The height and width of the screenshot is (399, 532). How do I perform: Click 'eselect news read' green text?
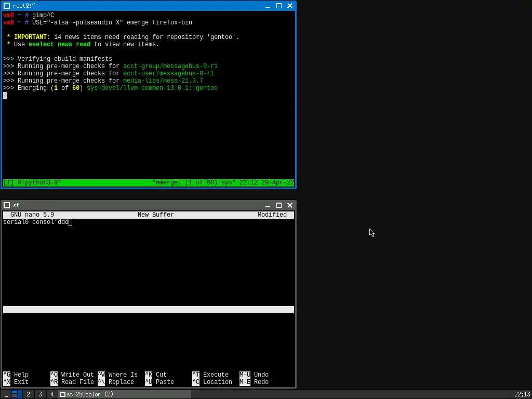tap(59, 45)
